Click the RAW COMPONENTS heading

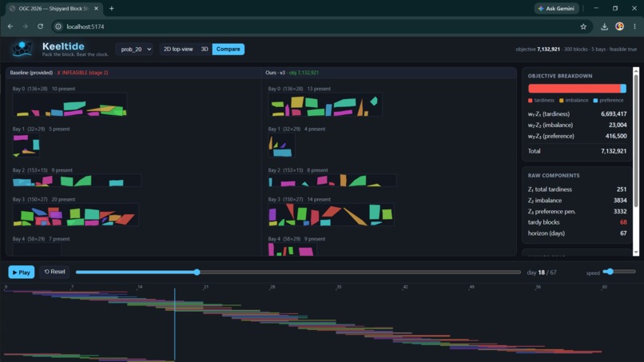click(x=554, y=176)
